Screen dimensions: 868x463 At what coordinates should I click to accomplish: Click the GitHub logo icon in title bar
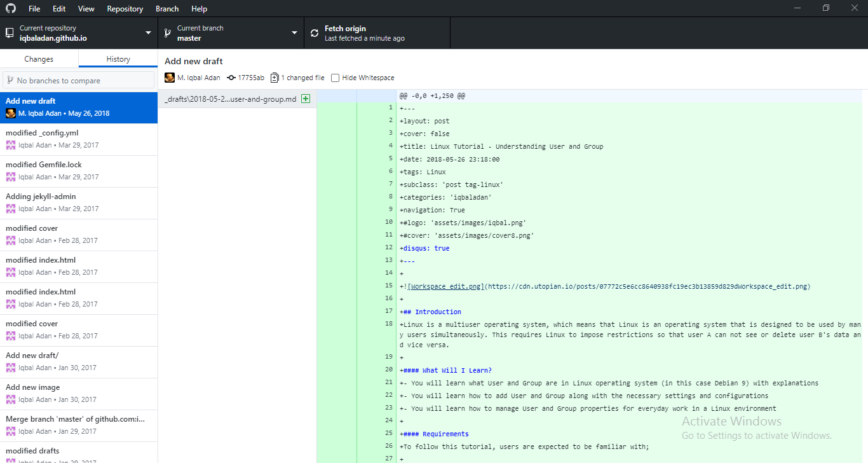tap(11, 9)
